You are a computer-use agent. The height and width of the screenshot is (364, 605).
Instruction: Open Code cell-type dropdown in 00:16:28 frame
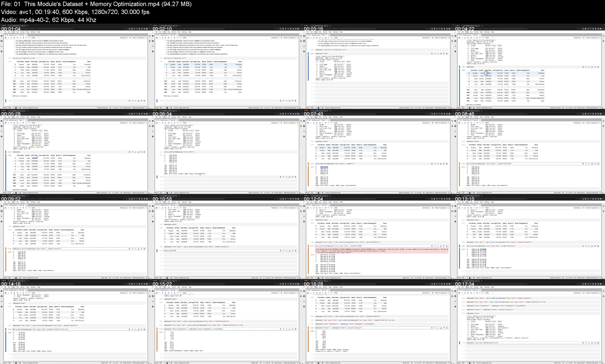[338, 293]
